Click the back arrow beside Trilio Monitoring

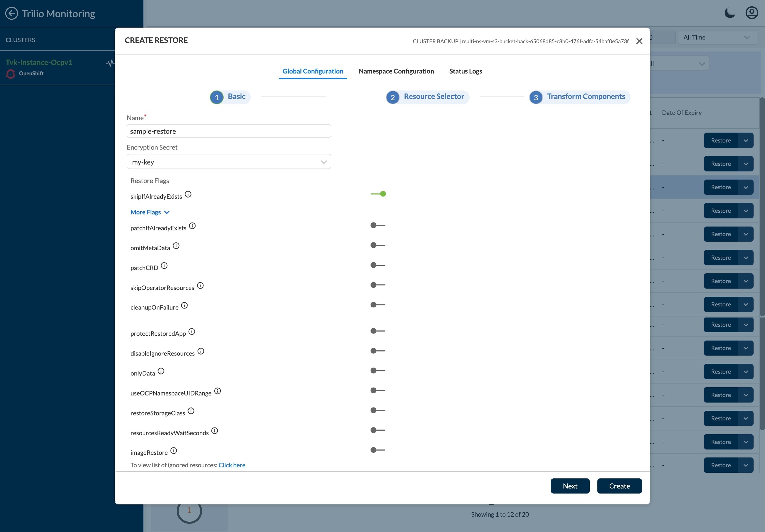click(12, 13)
